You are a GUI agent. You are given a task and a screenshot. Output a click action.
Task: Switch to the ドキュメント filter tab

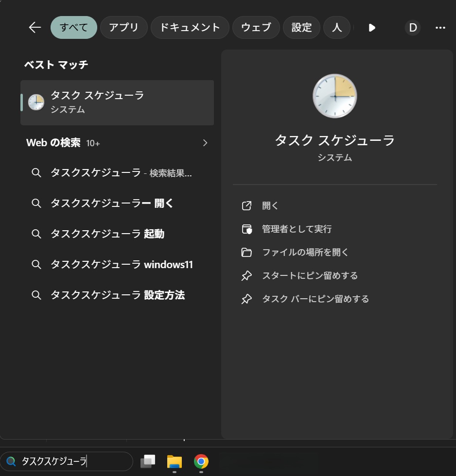[190, 27]
